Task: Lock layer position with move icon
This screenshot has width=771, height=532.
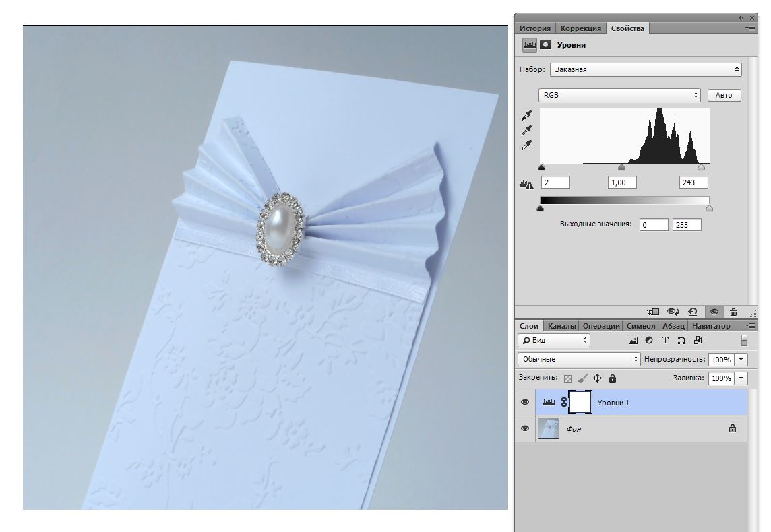Action: pos(597,378)
